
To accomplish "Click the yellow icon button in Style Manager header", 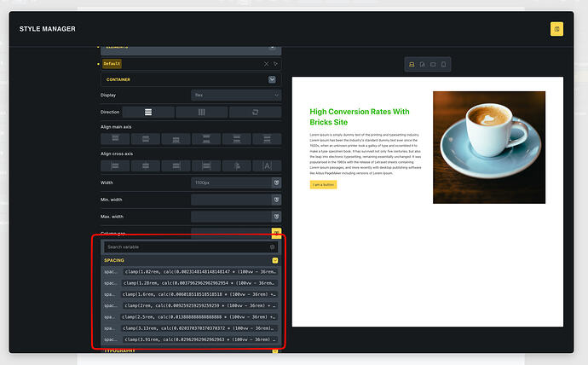I will tap(556, 30).
